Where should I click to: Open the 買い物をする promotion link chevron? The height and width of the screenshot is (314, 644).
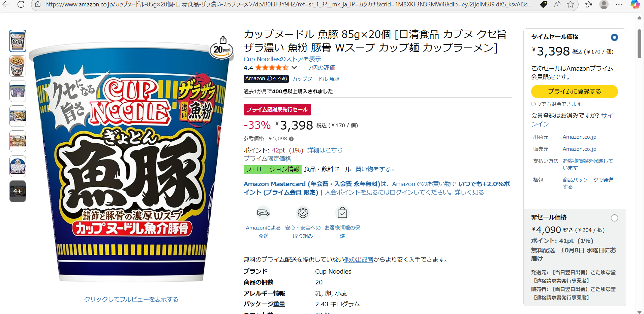[393, 170]
